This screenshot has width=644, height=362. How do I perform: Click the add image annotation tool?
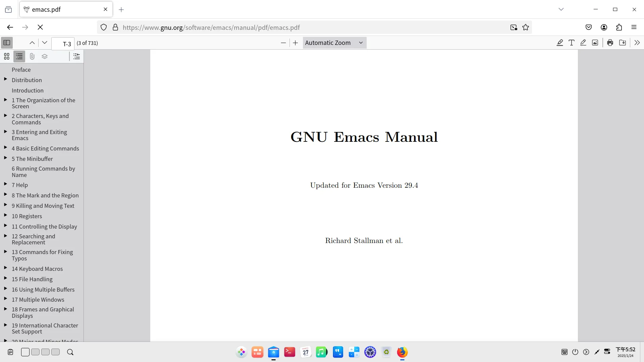[x=595, y=43]
